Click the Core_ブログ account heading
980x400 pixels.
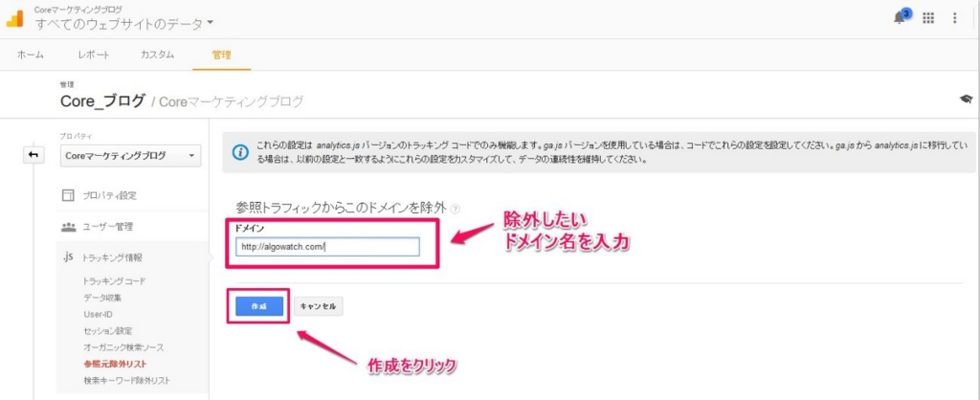[103, 100]
